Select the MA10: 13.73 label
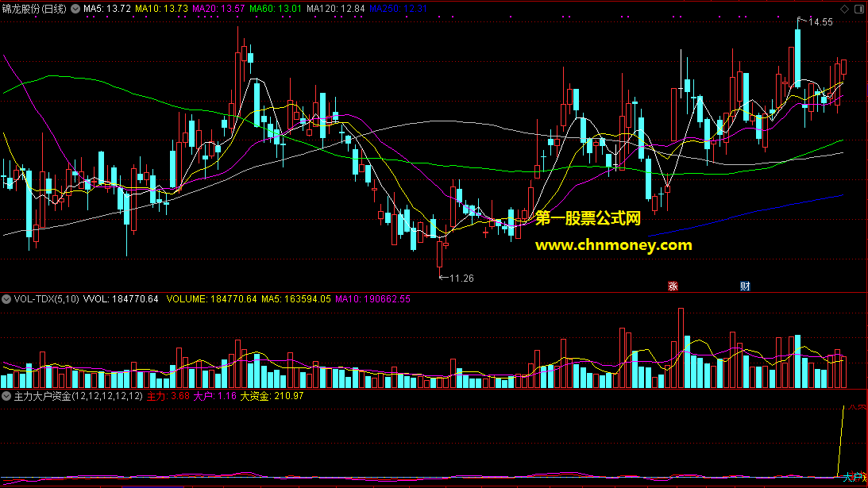This screenshot has width=868, height=488. tap(162, 9)
